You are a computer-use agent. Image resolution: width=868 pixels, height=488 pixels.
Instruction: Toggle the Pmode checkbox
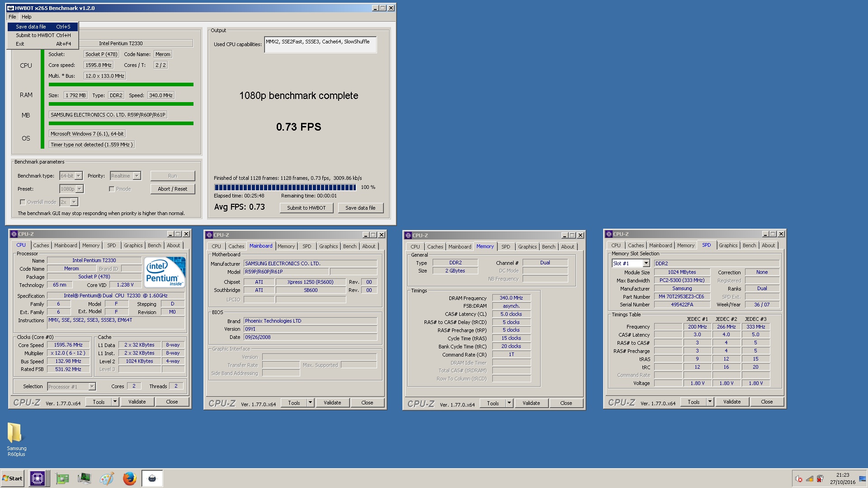tap(112, 189)
